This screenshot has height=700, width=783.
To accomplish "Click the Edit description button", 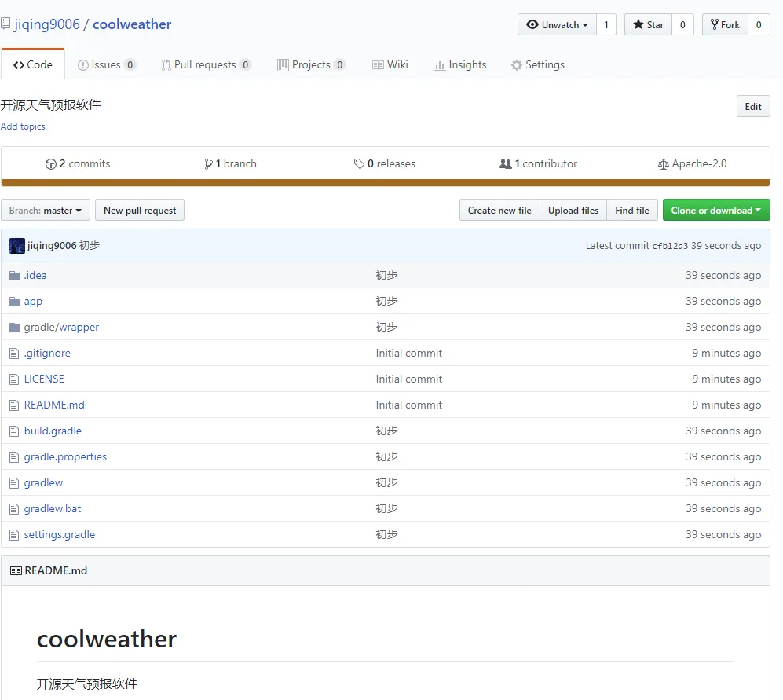I will 753,106.
